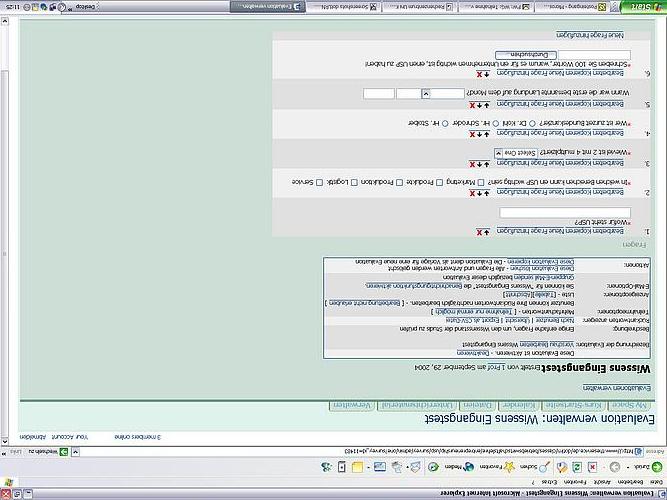Open the Select One dropdown in question 3
This screenshot has width=667, height=500.
[x=516, y=153]
